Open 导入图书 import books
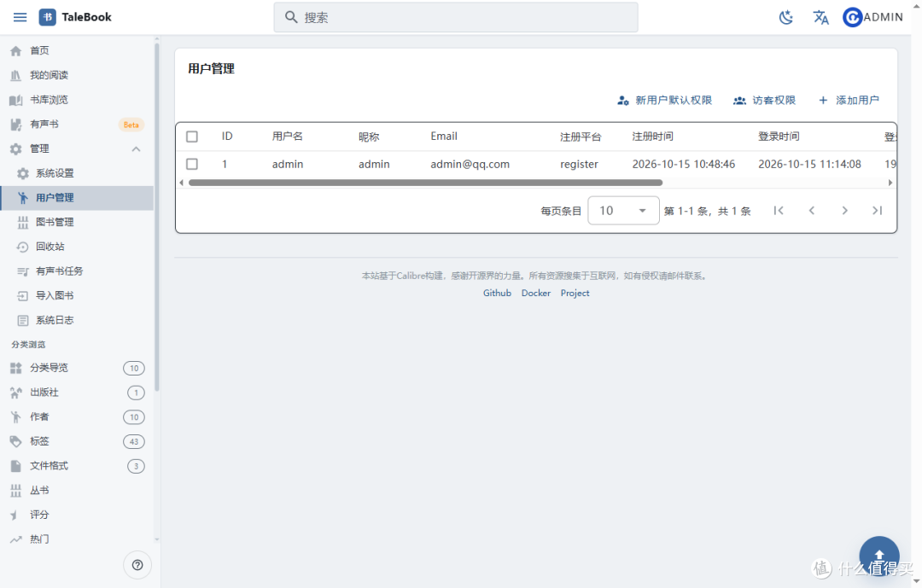Image resolution: width=922 pixels, height=588 pixels. tap(77, 296)
